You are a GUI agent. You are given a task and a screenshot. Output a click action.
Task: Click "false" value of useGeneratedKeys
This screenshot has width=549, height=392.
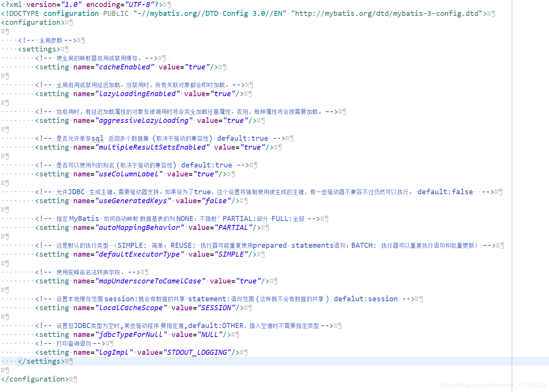[x=216, y=201]
